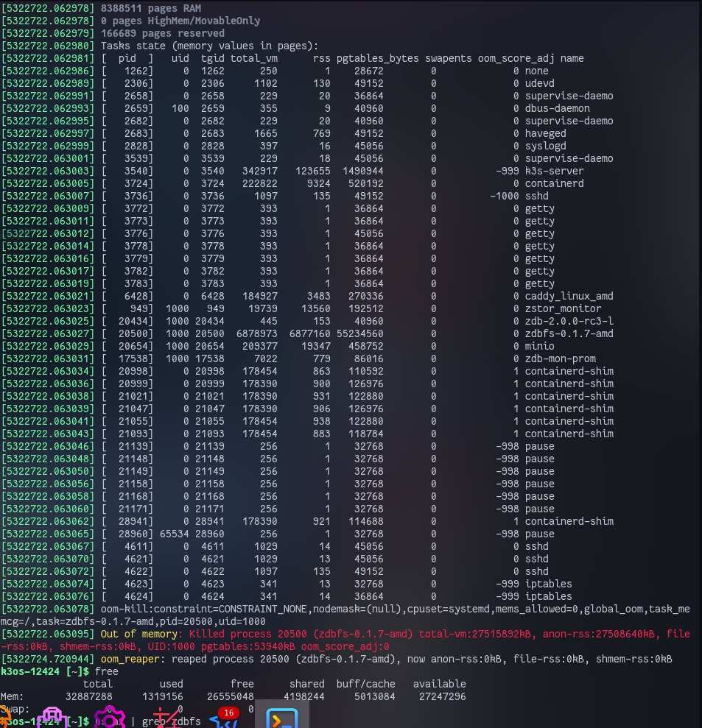The image size is (702, 728).
Task: Click the used memory value '1319156'
Action: tap(162, 697)
